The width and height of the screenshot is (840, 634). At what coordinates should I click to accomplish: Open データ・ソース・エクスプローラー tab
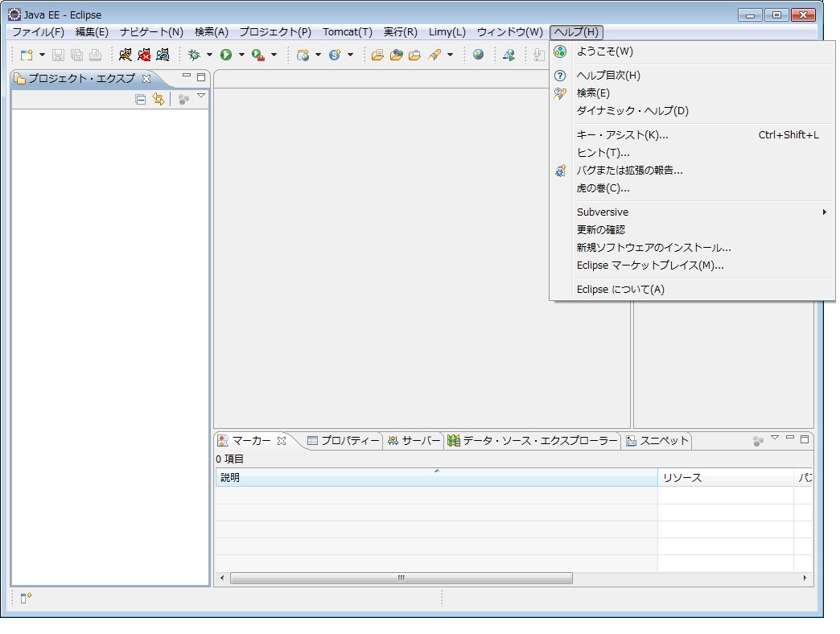533,441
